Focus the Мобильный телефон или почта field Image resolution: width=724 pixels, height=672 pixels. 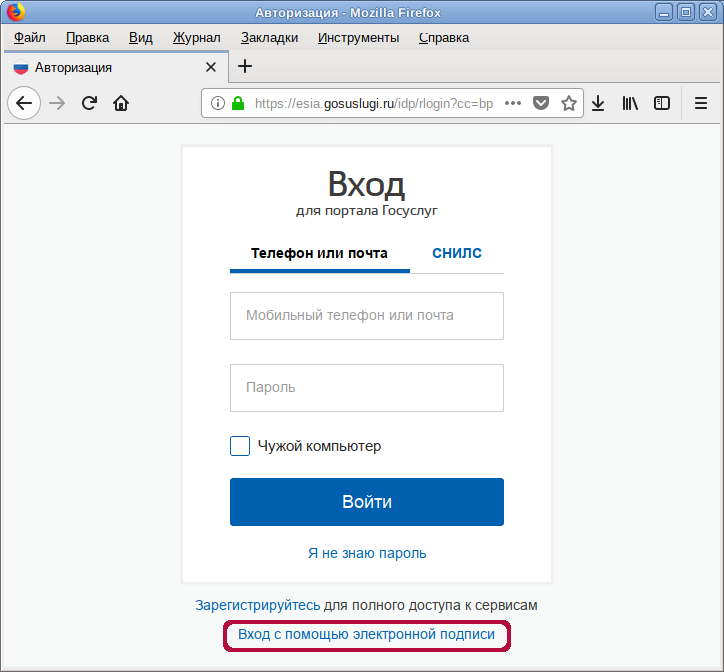coord(367,316)
